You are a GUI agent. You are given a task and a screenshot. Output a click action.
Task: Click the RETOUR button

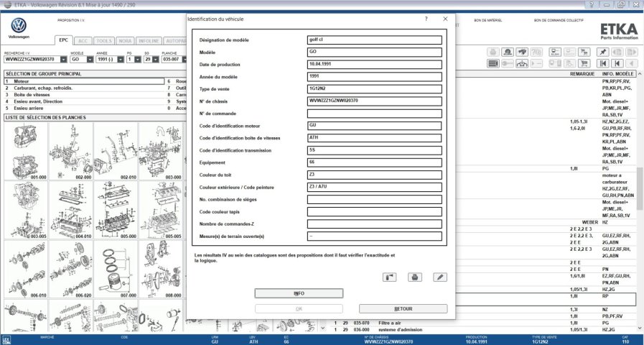point(403,309)
